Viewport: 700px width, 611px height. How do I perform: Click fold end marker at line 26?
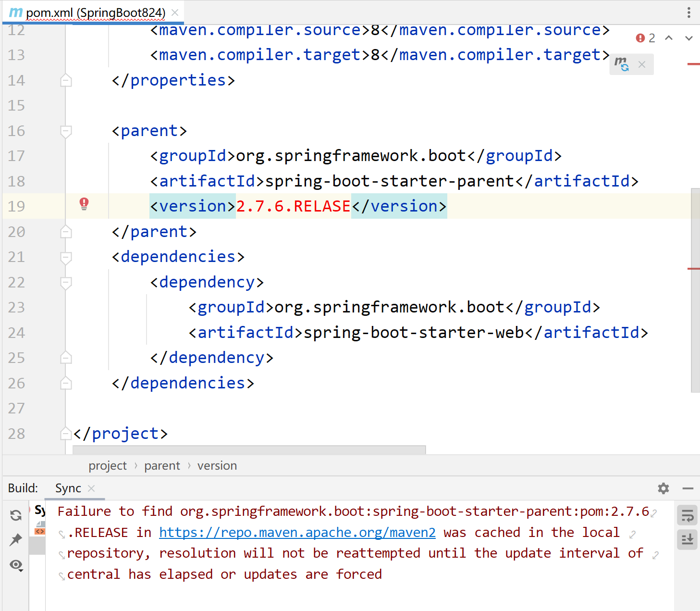coord(66,383)
